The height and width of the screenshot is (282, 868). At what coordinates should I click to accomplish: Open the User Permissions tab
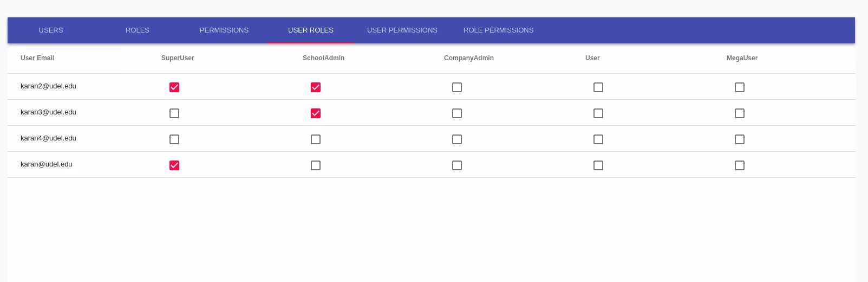pyautogui.click(x=402, y=30)
